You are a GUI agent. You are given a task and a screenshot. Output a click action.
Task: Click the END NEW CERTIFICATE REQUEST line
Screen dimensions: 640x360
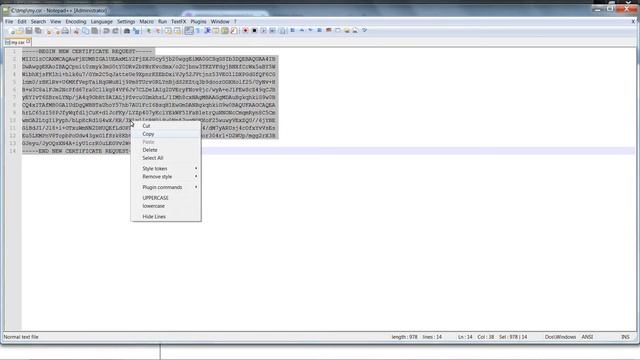[76, 151]
